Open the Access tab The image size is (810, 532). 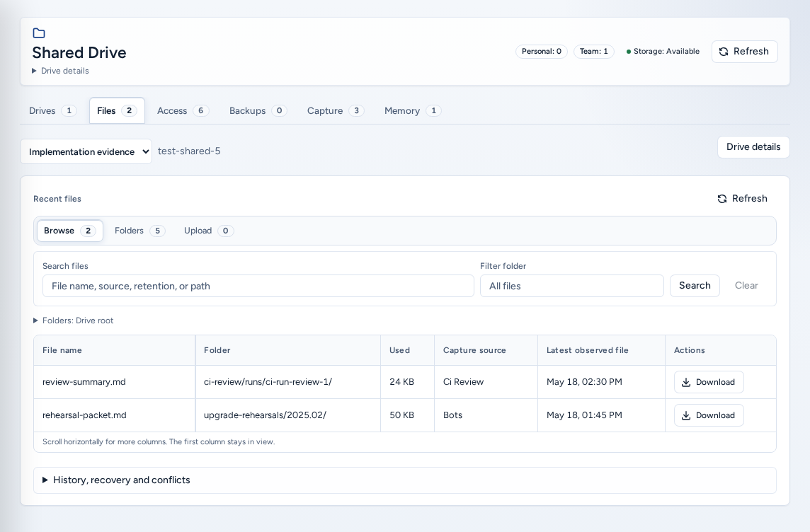click(183, 110)
